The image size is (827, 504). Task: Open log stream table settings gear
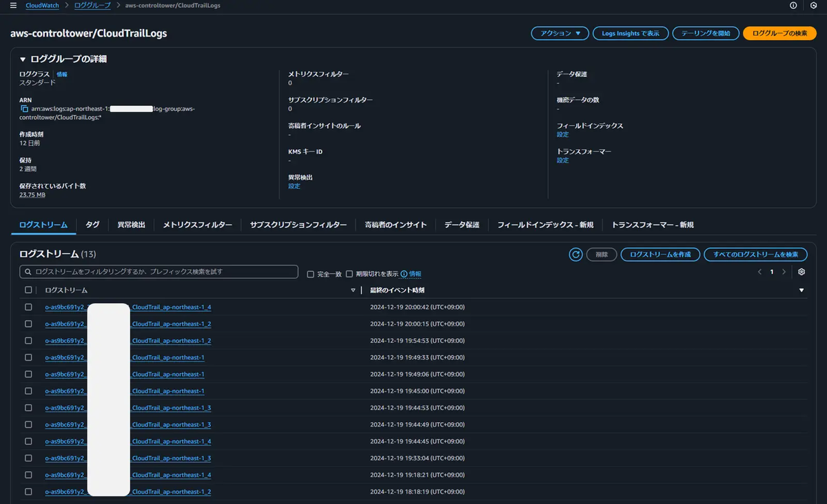(802, 272)
